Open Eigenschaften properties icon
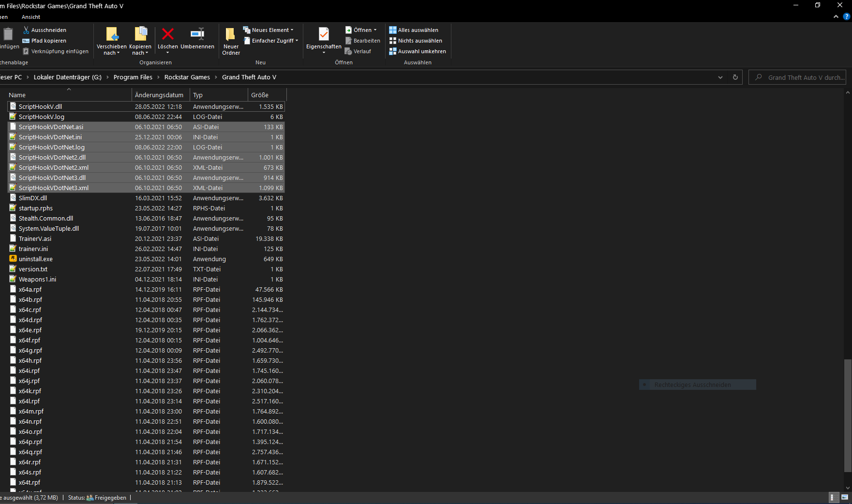This screenshot has height=504, width=852. 324,34
